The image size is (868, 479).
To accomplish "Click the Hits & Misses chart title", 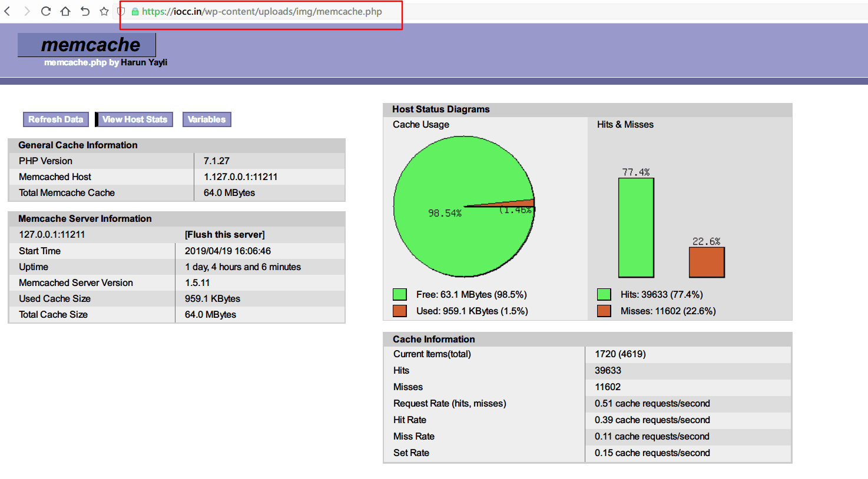I will click(x=625, y=125).
